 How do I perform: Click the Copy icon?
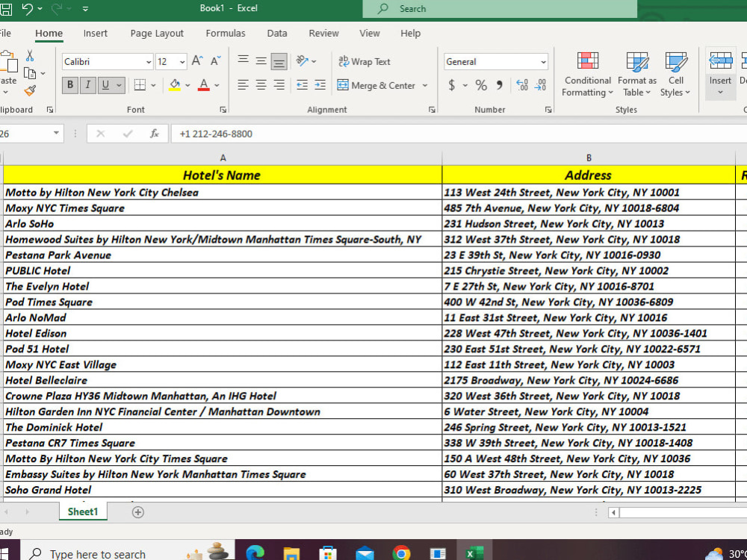click(30, 73)
